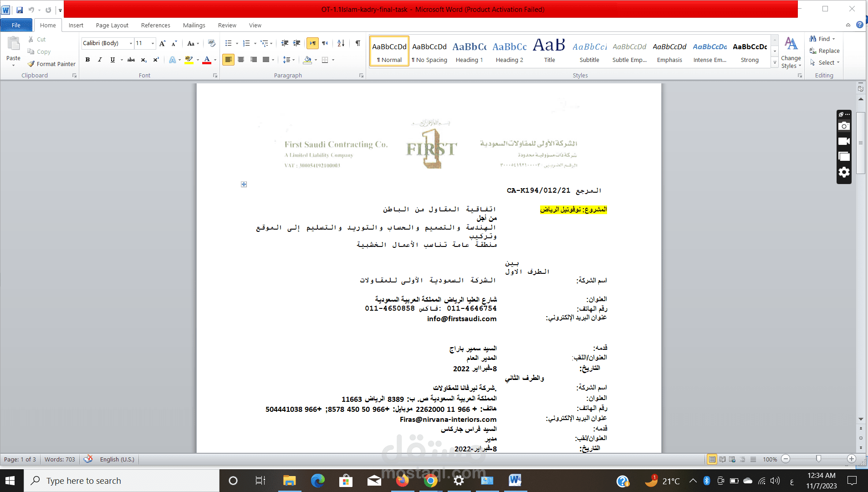Select the Format Painter tool
This screenshot has height=492, width=868.
[51, 64]
